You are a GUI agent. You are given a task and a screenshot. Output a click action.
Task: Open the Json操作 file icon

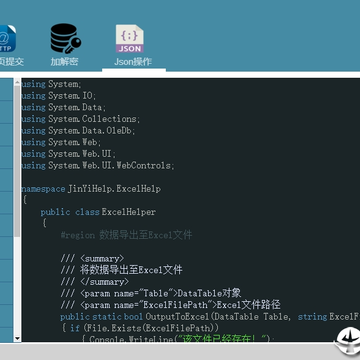click(x=130, y=38)
